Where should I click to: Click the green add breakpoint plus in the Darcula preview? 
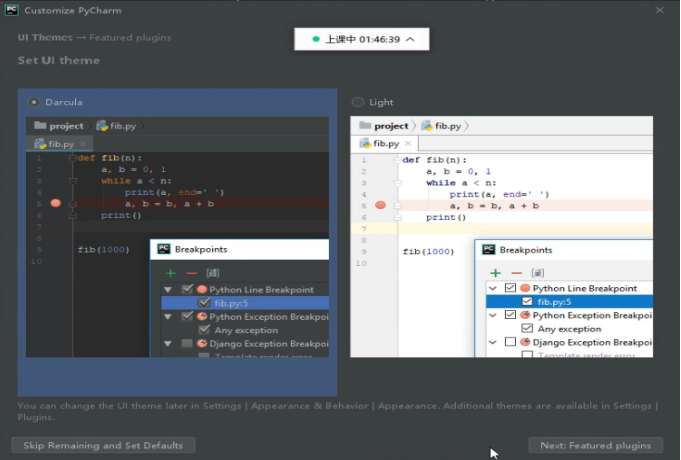[171, 273]
